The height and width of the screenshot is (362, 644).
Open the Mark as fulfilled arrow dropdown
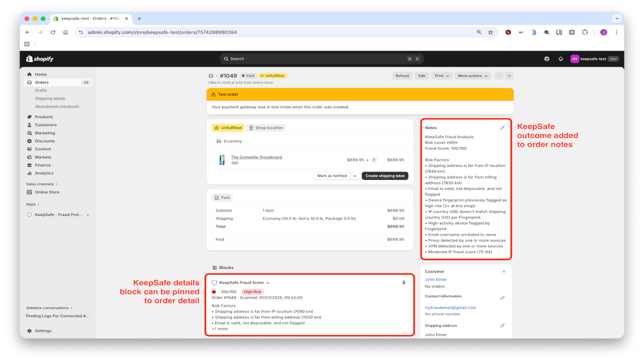355,176
